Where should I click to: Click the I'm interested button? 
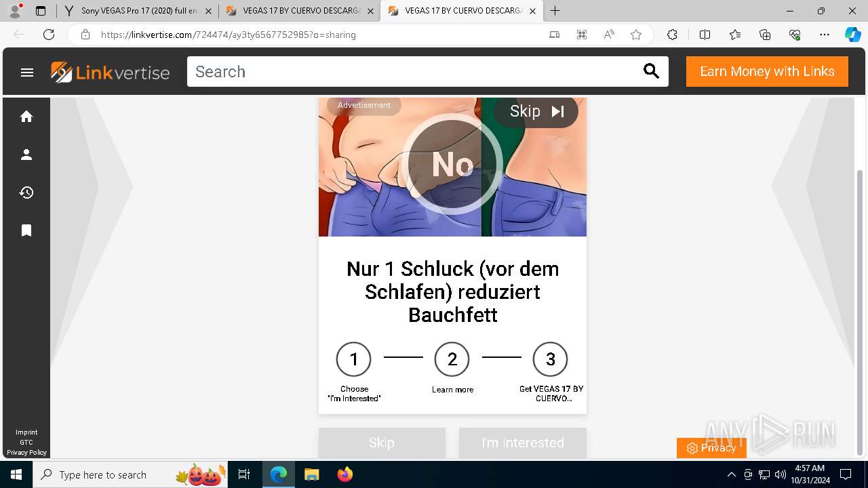pyautogui.click(x=523, y=443)
